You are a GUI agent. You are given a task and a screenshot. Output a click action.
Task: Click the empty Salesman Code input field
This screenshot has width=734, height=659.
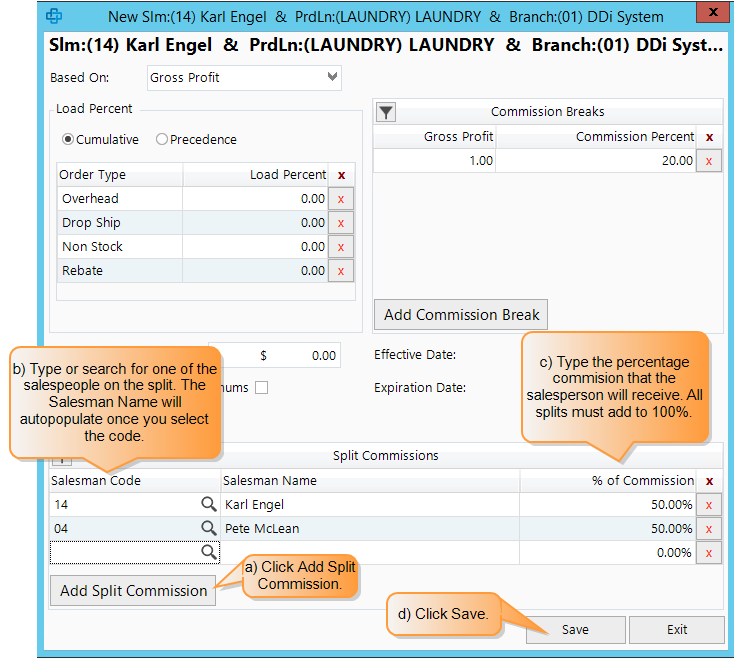click(x=124, y=552)
